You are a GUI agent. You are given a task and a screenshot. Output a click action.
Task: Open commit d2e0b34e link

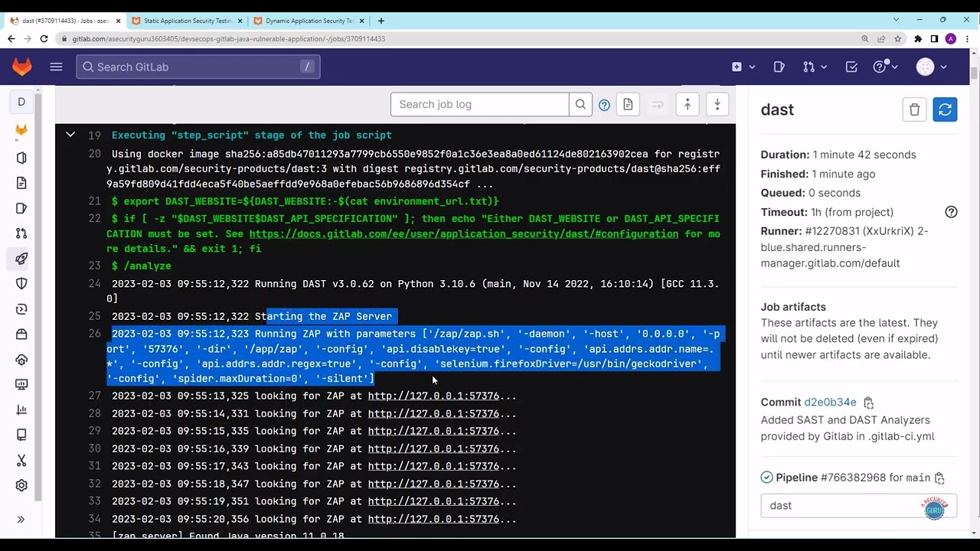pos(830,403)
